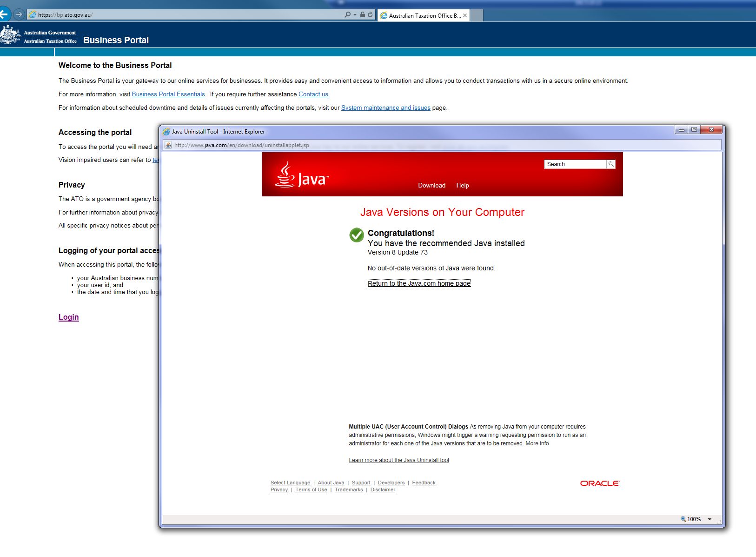The width and height of the screenshot is (756, 557).
Task: Open the Disclaimer footer link
Action: [383, 490]
